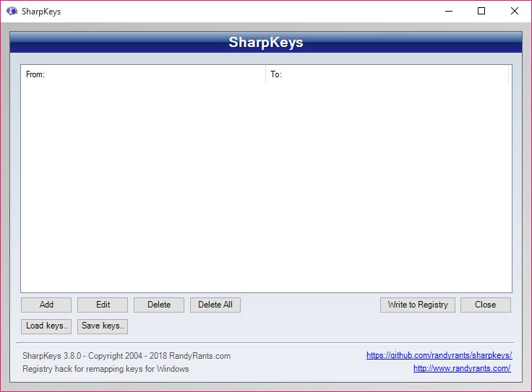Click the Add button
Screen dimensions: 532x392
pyautogui.click(x=46, y=305)
